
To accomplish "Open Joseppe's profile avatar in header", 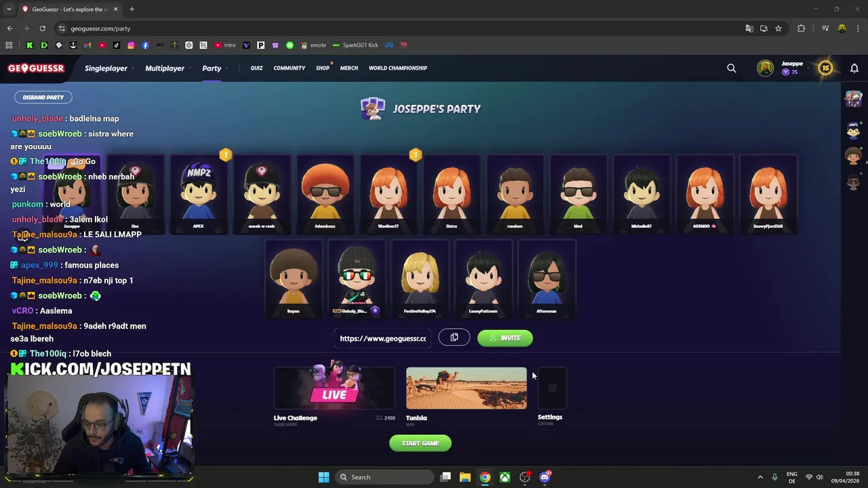I will (x=766, y=68).
